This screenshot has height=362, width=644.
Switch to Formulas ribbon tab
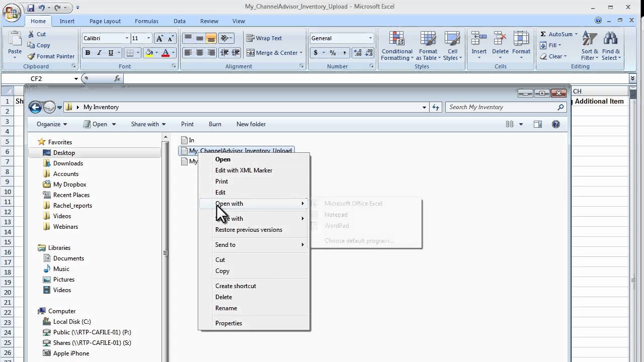click(146, 21)
